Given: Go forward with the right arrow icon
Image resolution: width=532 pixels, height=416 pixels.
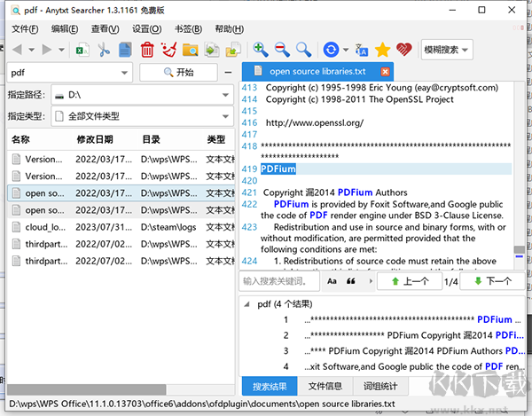Looking at the screenshot, I should [x=47, y=50].
